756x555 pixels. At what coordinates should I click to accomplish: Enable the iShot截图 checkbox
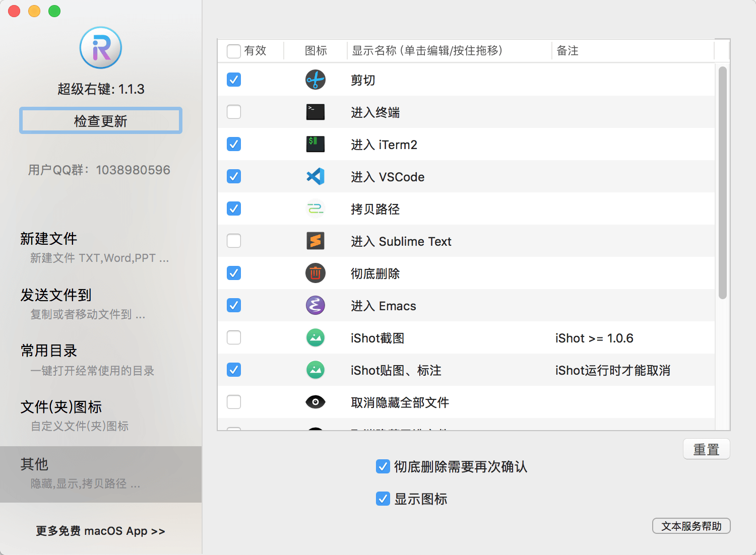point(234,337)
